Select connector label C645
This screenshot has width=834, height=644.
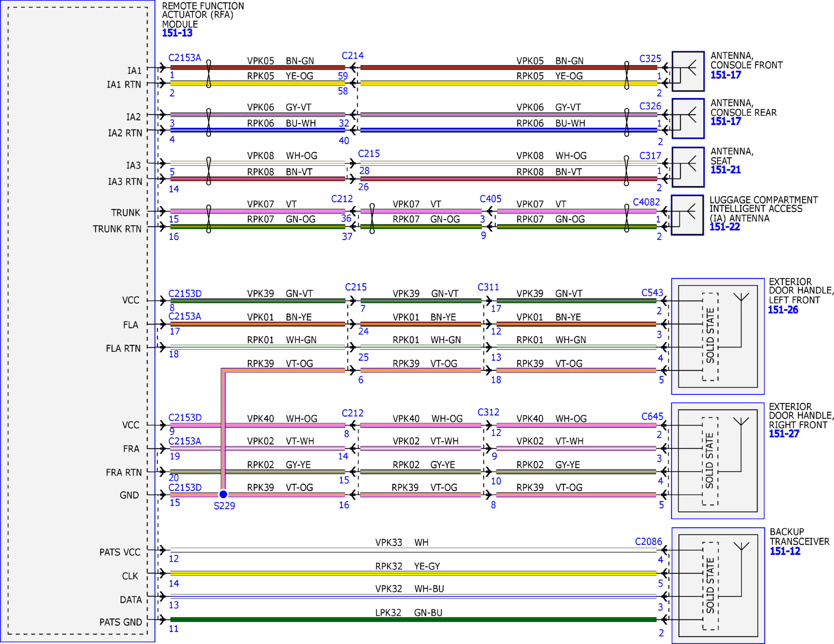(652, 417)
